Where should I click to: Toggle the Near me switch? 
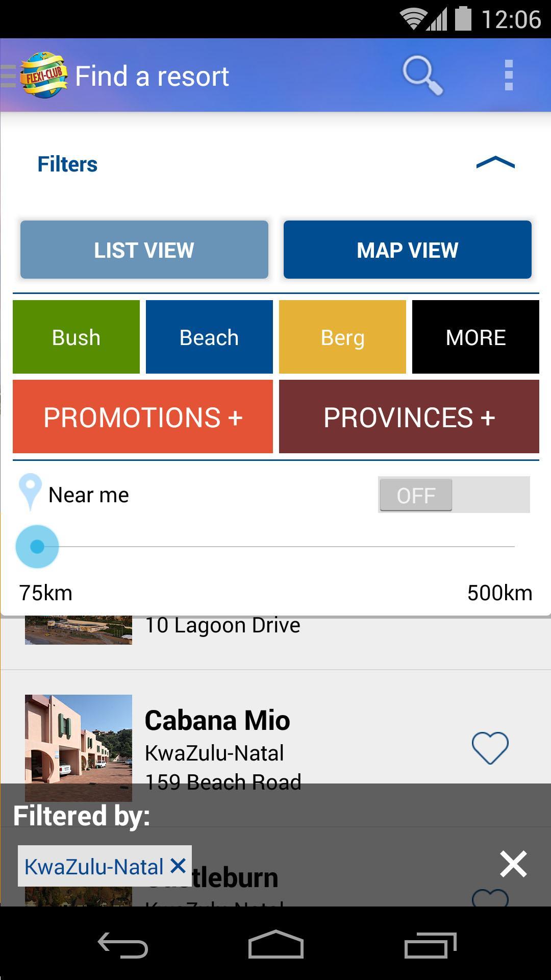(454, 495)
